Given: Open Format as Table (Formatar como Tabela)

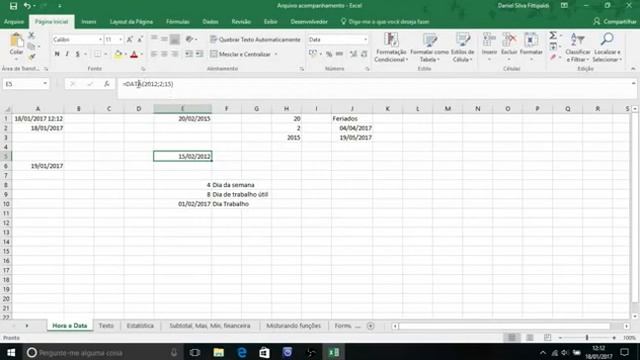Looking at the screenshot, I should pos(429,47).
